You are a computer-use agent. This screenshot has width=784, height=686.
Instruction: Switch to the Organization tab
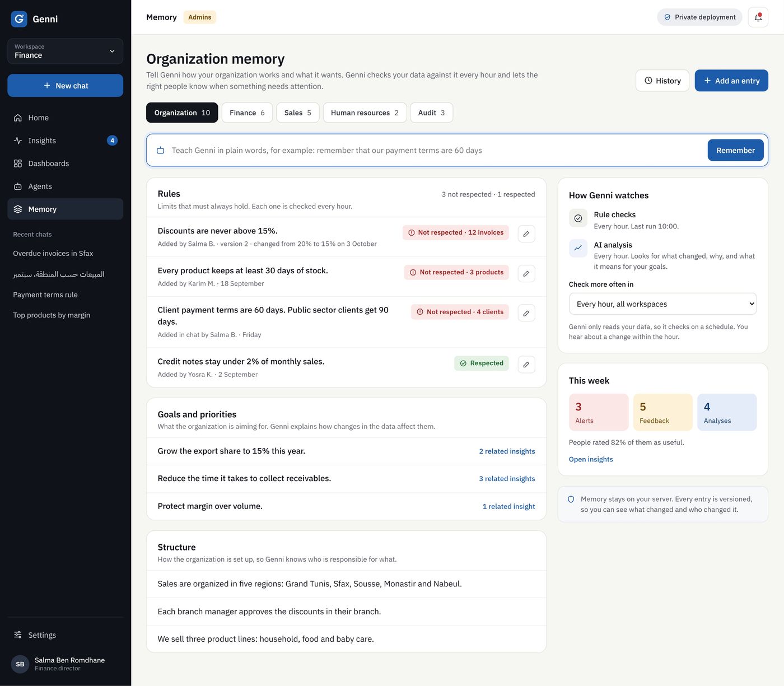(x=182, y=113)
